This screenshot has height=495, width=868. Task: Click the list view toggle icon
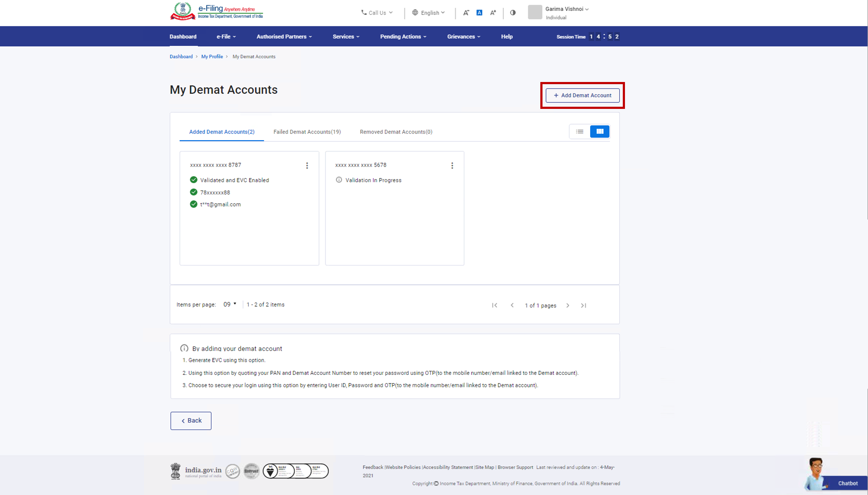(x=579, y=131)
